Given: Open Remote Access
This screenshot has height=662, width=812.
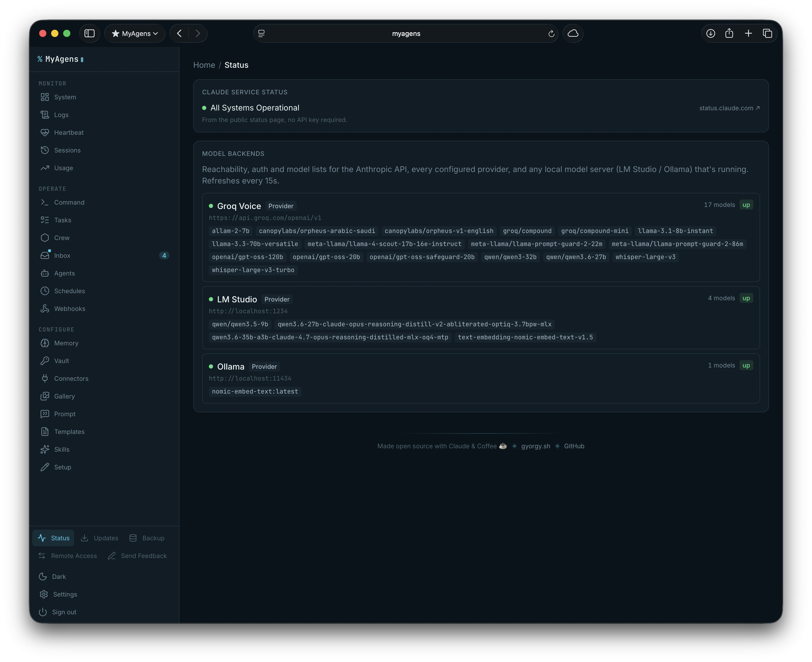Looking at the screenshot, I should pyautogui.click(x=68, y=556).
